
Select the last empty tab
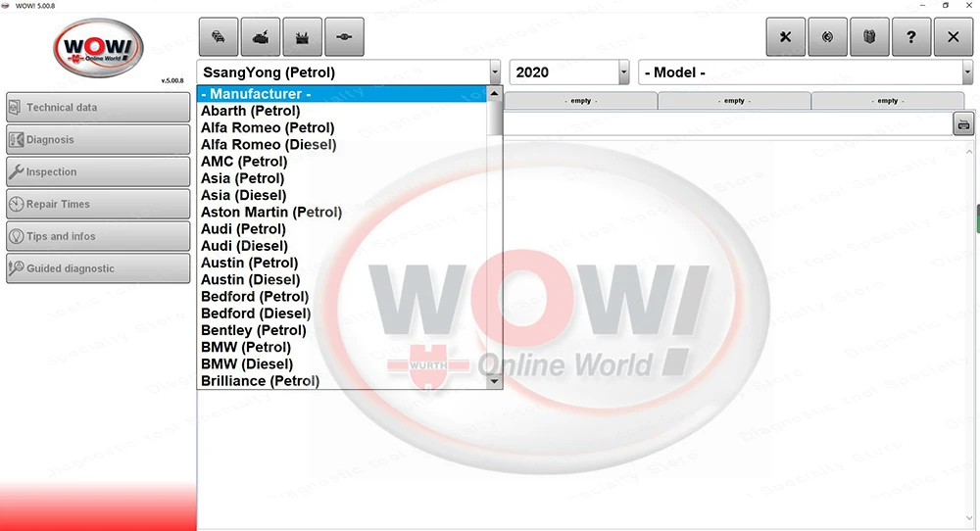click(x=888, y=101)
